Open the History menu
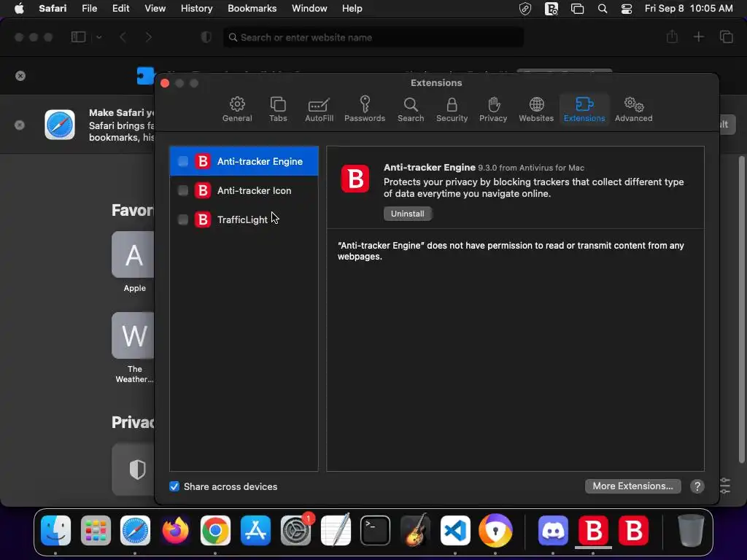 coord(196,9)
